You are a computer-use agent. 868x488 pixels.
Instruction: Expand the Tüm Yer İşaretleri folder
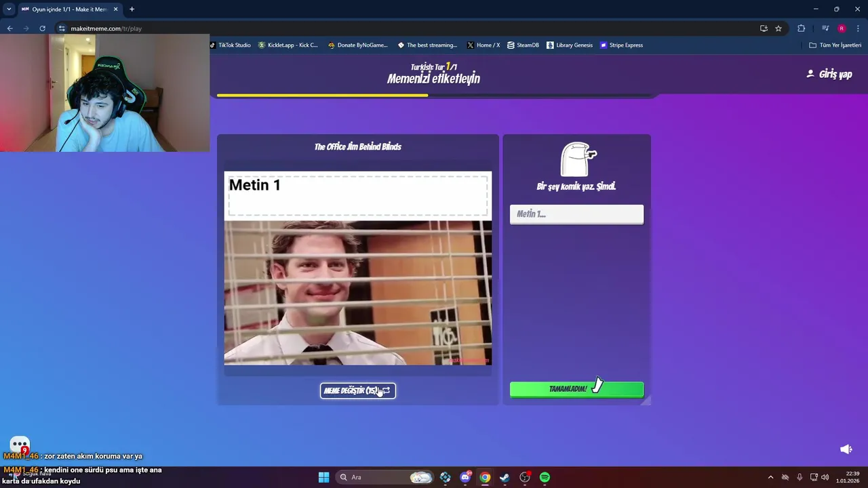[x=835, y=45]
